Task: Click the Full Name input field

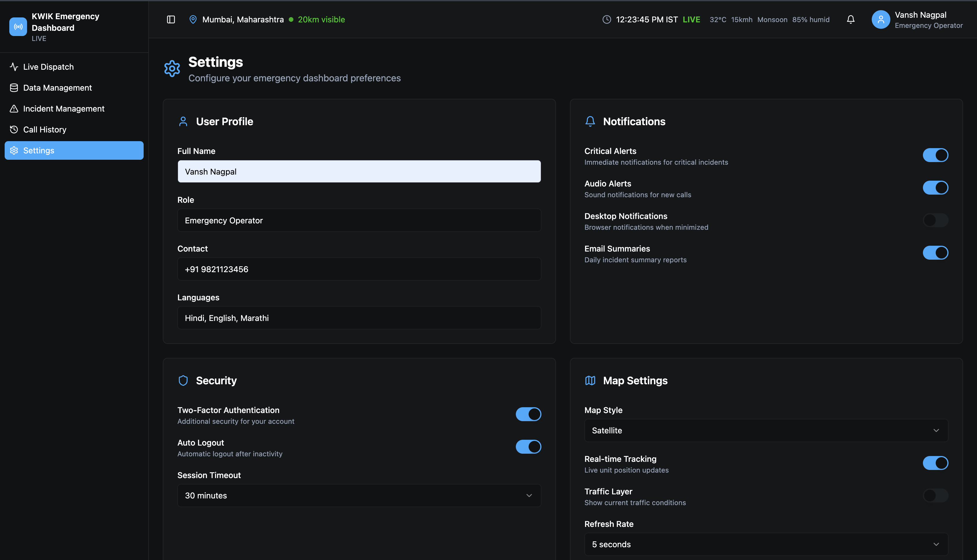Action: coord(359,172)
